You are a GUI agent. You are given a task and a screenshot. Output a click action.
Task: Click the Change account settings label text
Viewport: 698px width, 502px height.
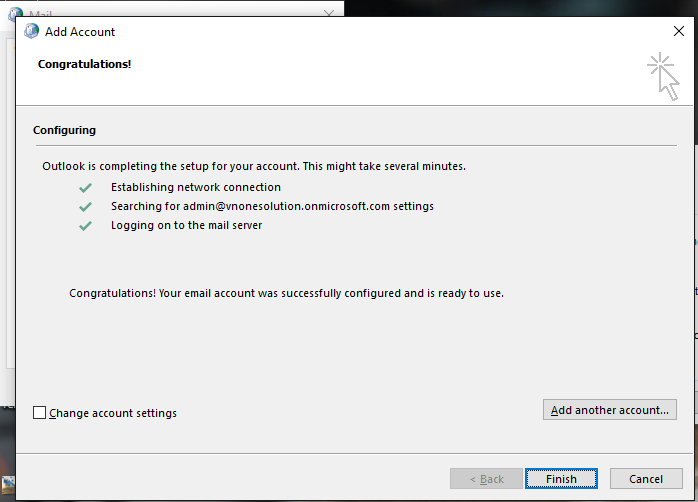[113, 413]
